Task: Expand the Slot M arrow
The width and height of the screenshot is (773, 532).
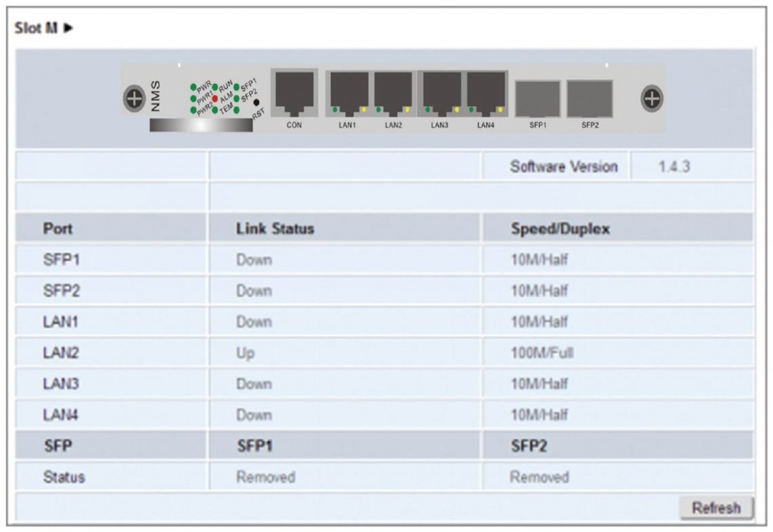Action: (68, 28)
